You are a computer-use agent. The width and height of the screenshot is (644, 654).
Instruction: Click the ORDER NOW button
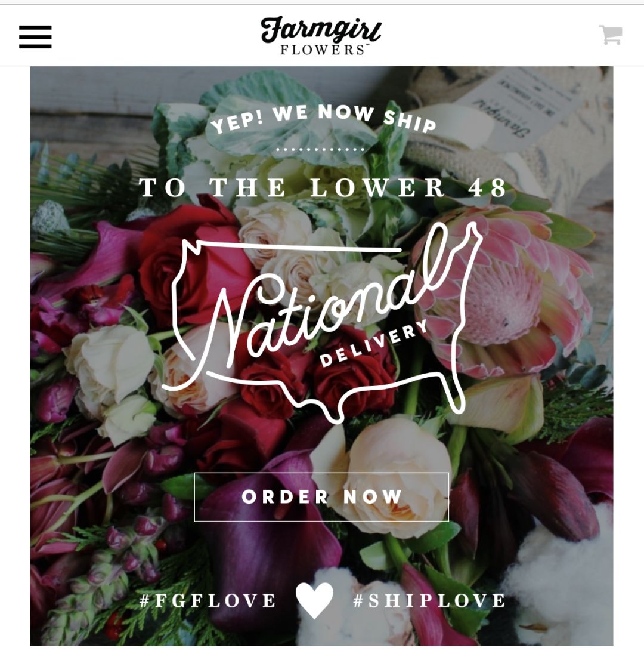point(321,496)
